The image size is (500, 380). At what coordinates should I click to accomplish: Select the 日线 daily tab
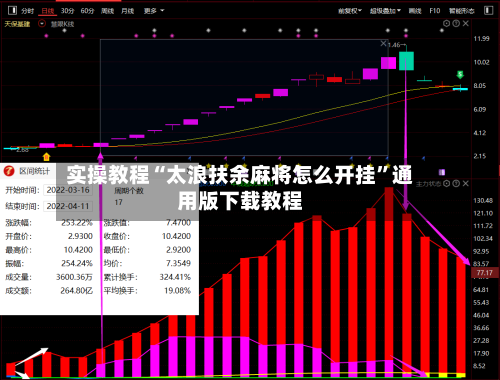[x=47, y=11]
